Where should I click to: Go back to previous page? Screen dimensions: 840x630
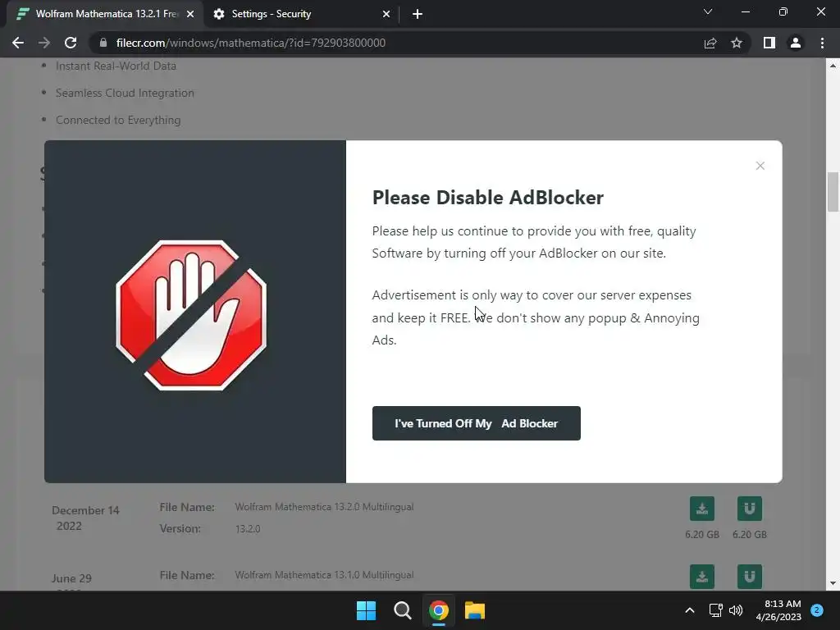[18, 43]
